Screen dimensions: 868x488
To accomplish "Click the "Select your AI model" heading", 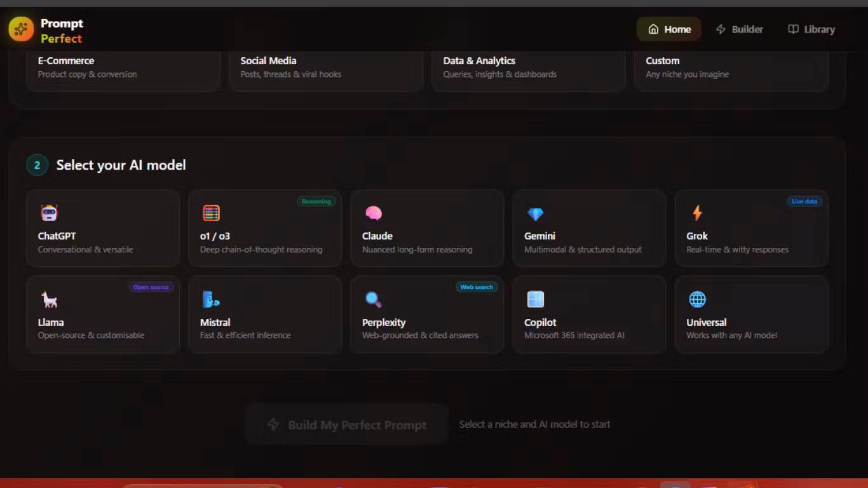I will [121, 165].
